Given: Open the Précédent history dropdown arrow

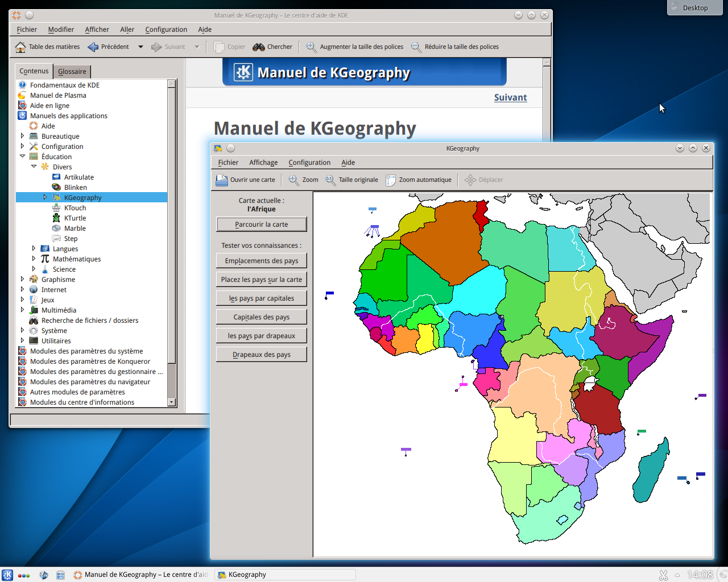Looking at the screenshot, I should (x=140, y=47).
